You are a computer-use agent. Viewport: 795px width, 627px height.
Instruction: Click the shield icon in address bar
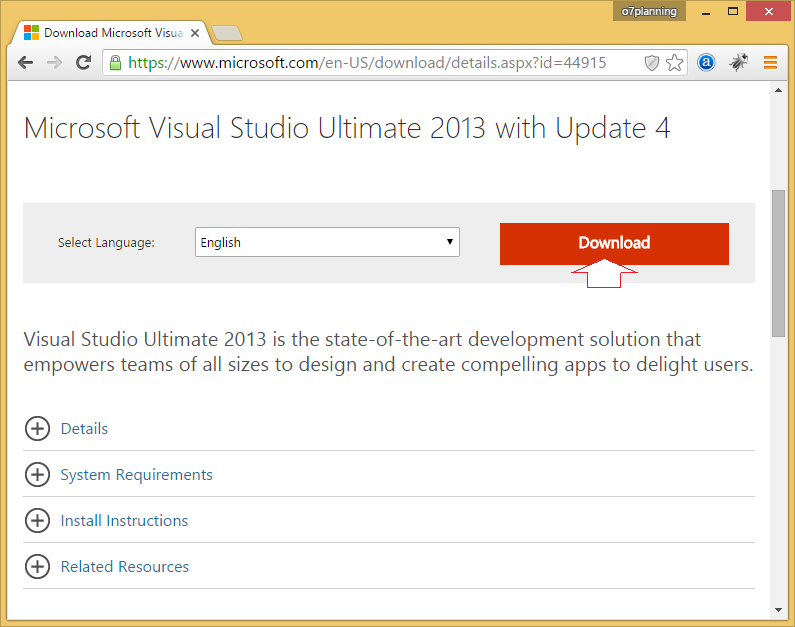point(652,63)
